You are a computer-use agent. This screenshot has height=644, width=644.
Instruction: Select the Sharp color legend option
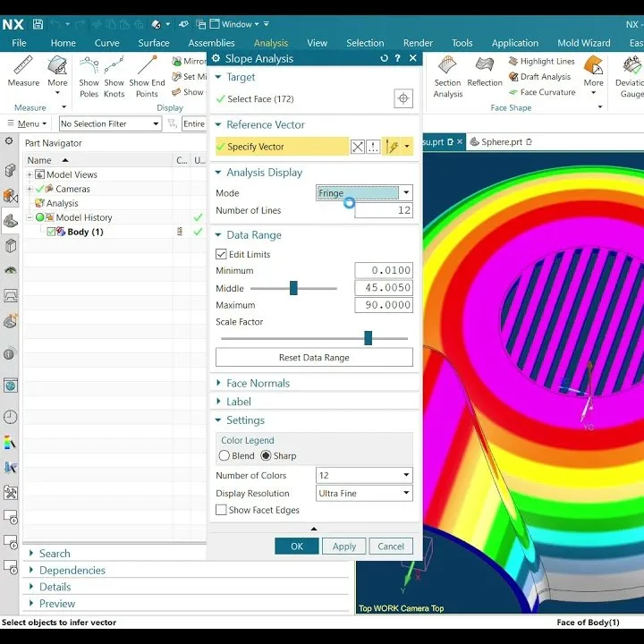coord(266,456)
